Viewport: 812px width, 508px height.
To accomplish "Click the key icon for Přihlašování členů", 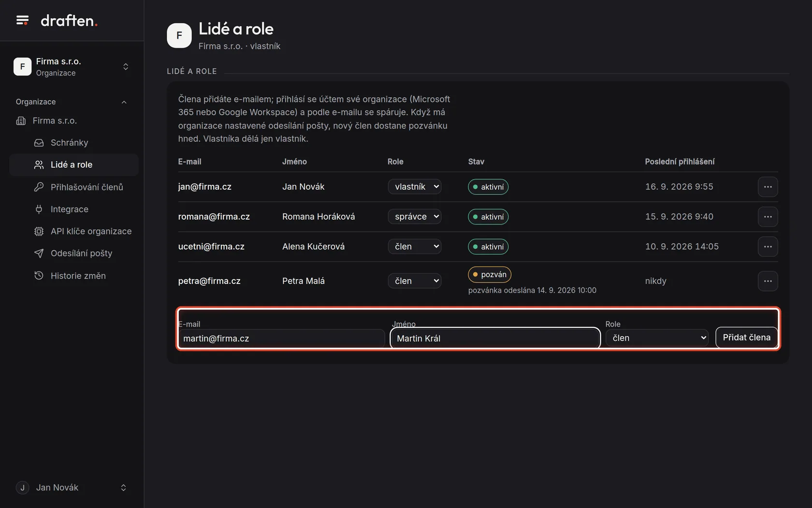I will [39, 187].
